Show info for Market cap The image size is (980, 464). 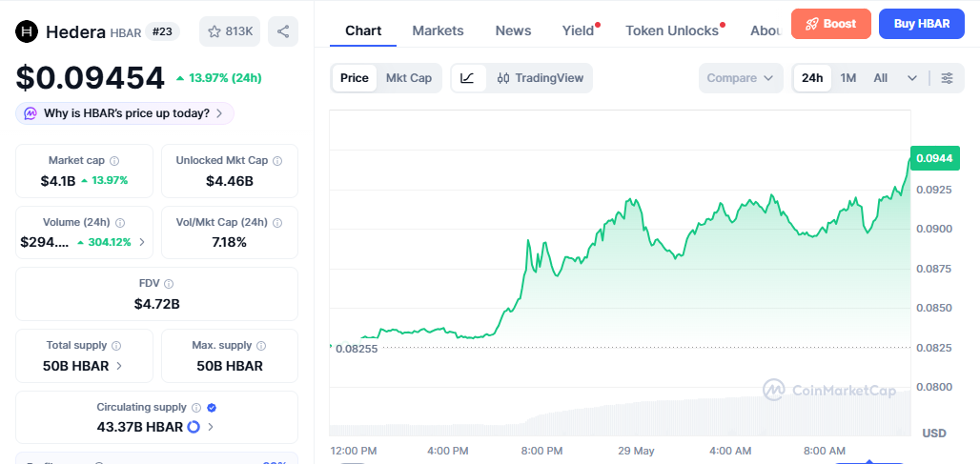[115, 160]
